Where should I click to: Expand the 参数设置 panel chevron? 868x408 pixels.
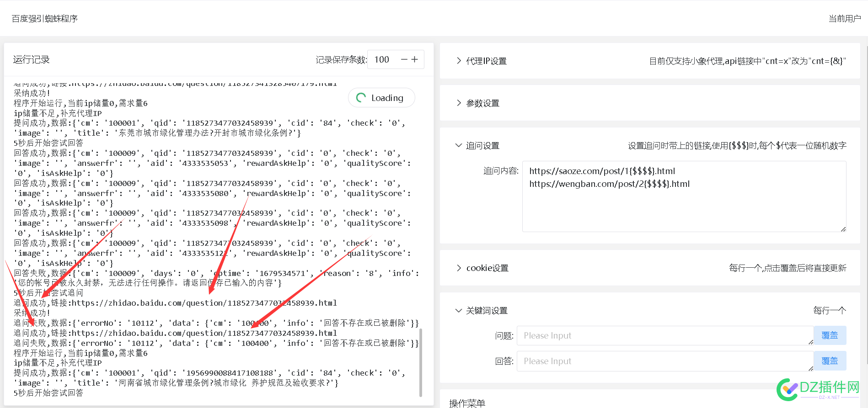tap(459, 103)
